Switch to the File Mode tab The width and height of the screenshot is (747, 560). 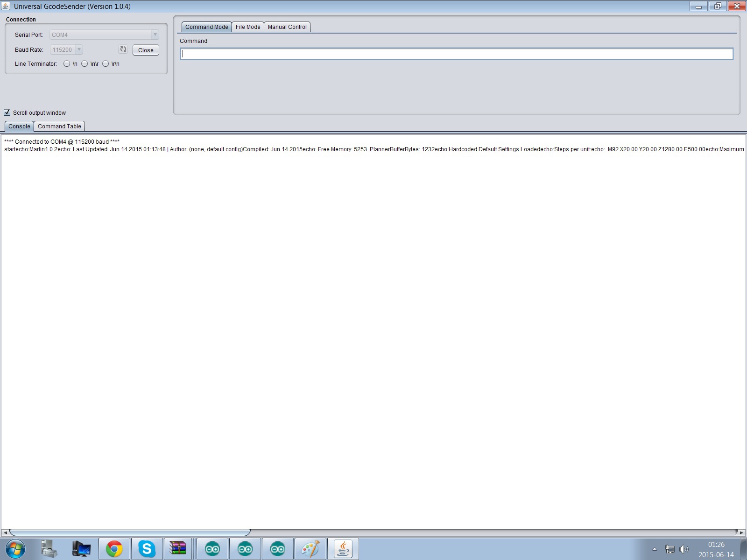pyautogui.click(x=248, y=27)
